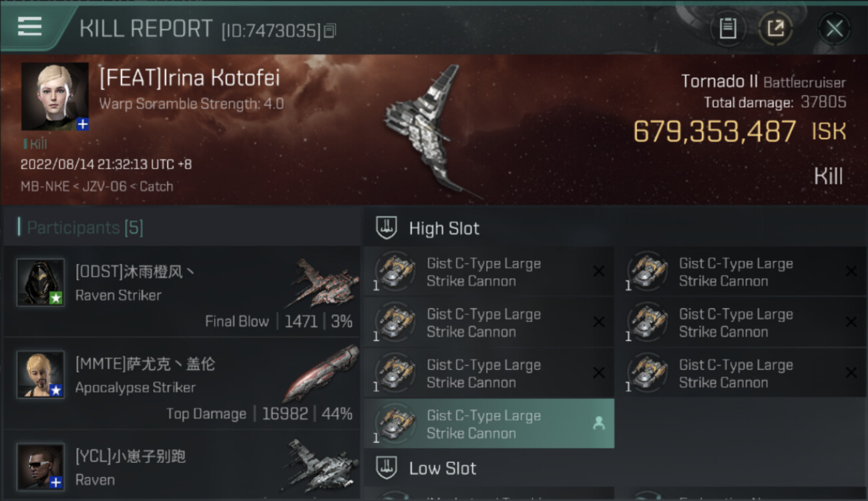Open the Raven Striker participant entry
This screenshot has width=868, height=501.
click(x=182, y=292)
